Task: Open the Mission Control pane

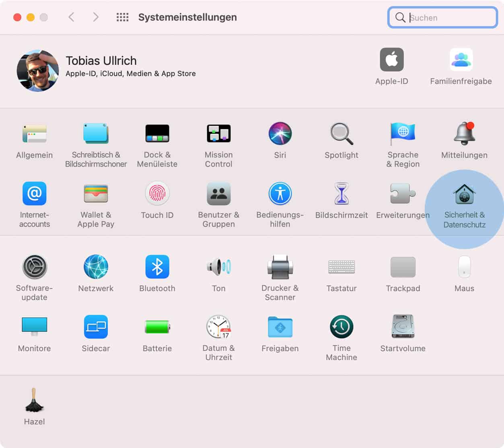Action: 219,134
